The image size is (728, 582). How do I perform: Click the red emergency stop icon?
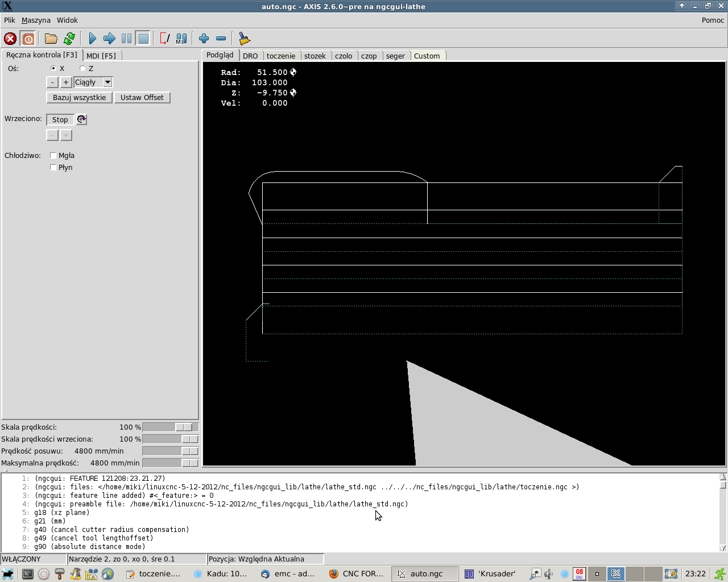point(10,39)
